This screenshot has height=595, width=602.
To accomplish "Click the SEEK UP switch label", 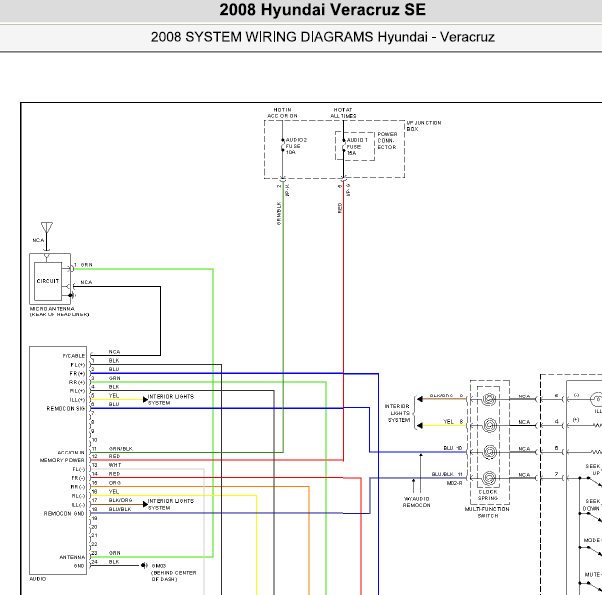I will [x=594, y=469].
